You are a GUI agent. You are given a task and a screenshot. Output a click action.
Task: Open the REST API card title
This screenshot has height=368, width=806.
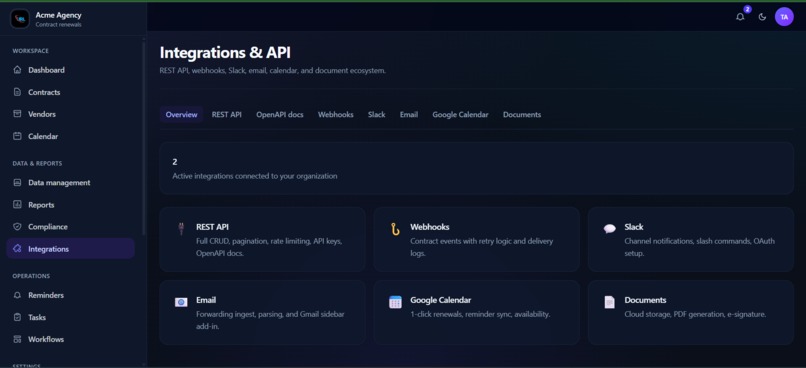click(x=212, y=227)
